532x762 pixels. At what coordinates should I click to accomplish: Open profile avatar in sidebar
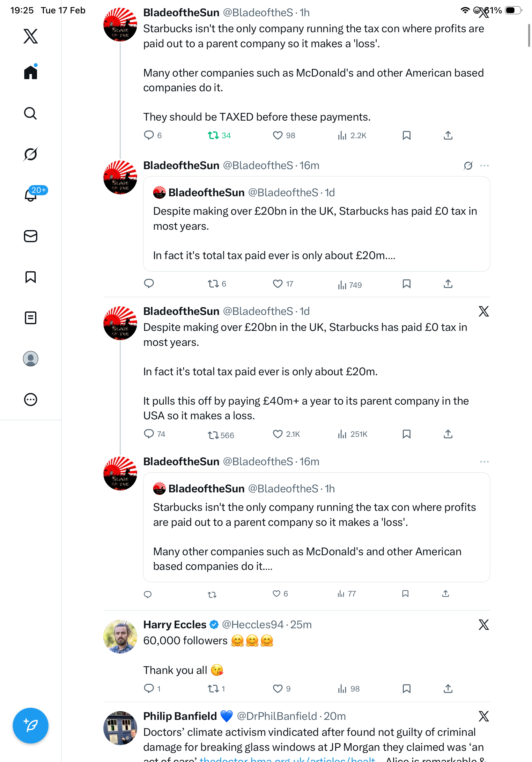coord(31,359)
